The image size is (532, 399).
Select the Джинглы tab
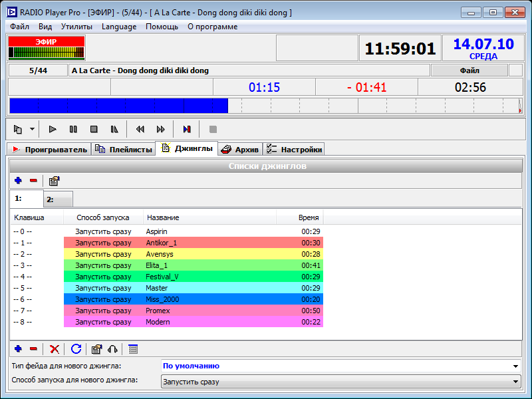pos(187,148)
